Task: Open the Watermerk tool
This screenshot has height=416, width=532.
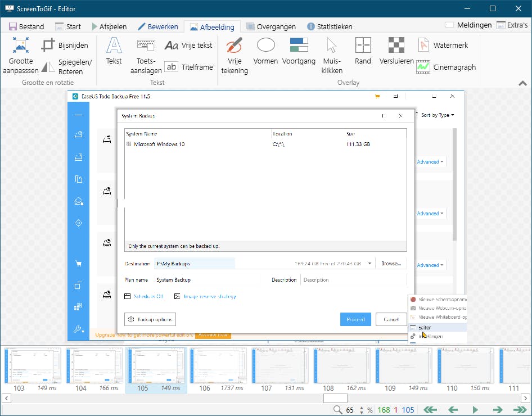Action: [443, 45]
